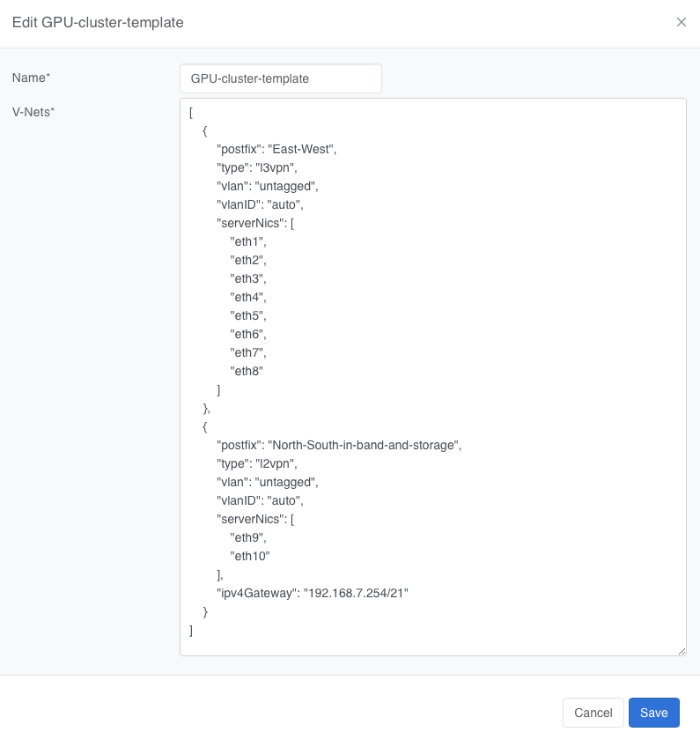Focus the Name input field
Viewport: 700px width, 747px height.
(280, 78)
